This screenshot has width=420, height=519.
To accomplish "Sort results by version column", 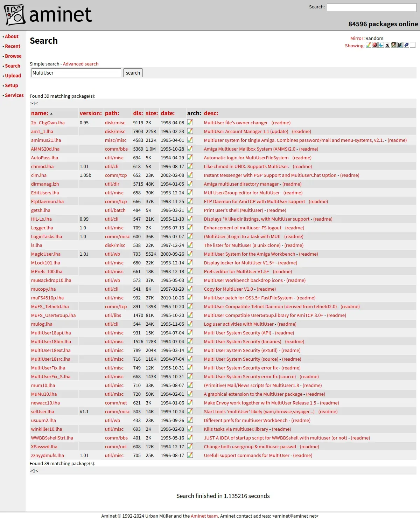I will pyautogui.click(x=91, y=113).
